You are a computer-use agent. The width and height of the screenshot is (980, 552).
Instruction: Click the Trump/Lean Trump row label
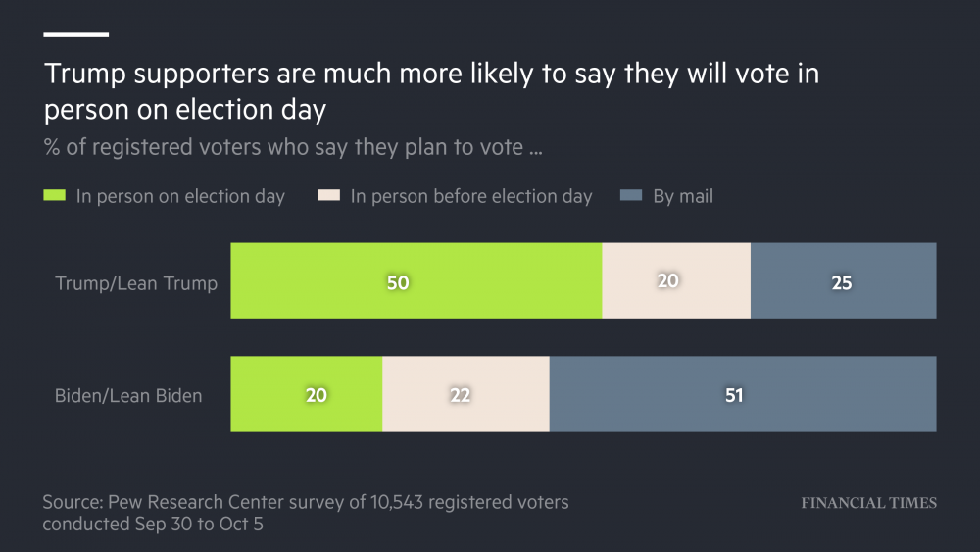[136, 283]
